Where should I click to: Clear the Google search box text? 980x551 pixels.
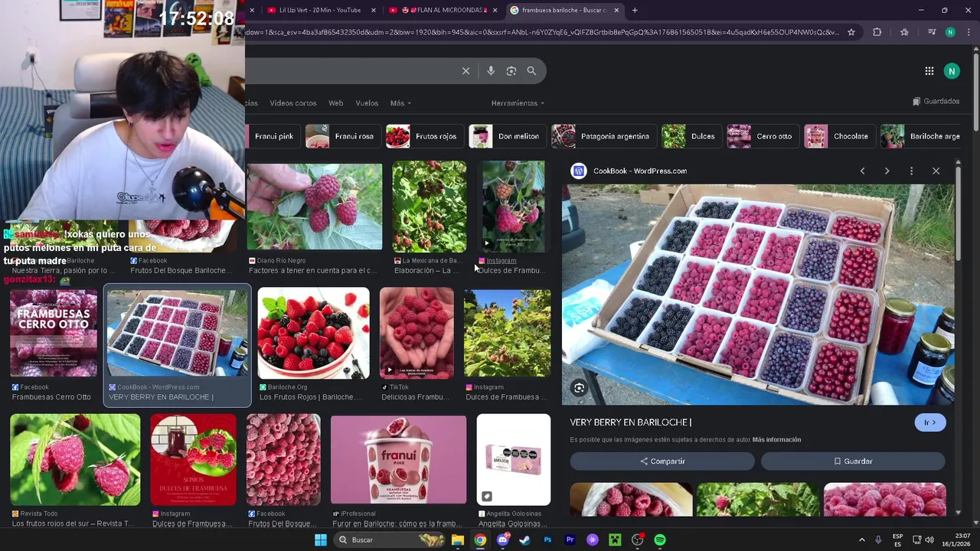(x=465, y=70)
